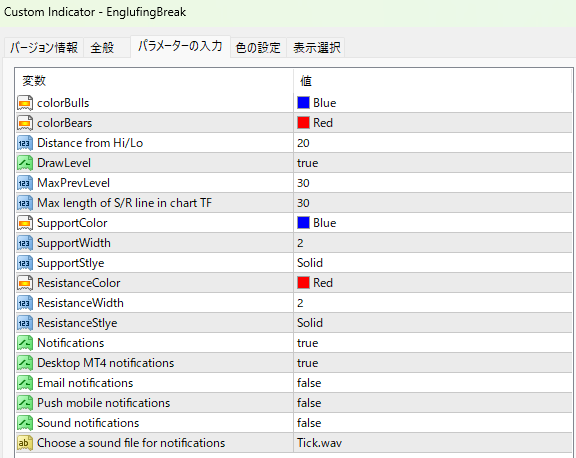Click the colorBears color parameter icon
This screenshot has height=458, width=576.
click(25, 123)
